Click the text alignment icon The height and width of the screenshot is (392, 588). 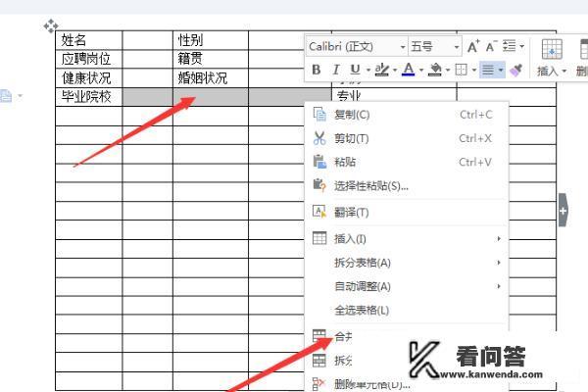[x=488, y=70]
